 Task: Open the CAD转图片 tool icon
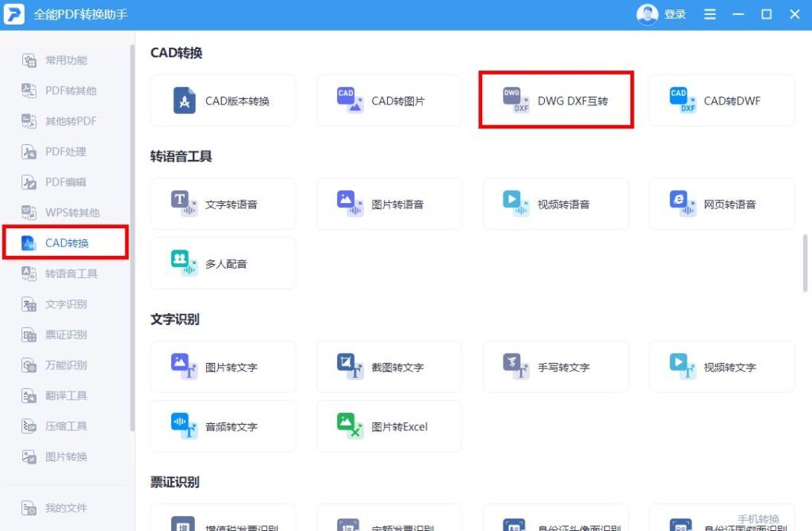pos(350,100)
